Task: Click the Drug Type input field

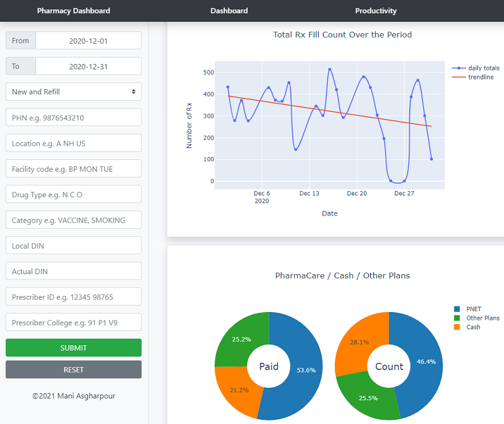Action: [73, 194]
